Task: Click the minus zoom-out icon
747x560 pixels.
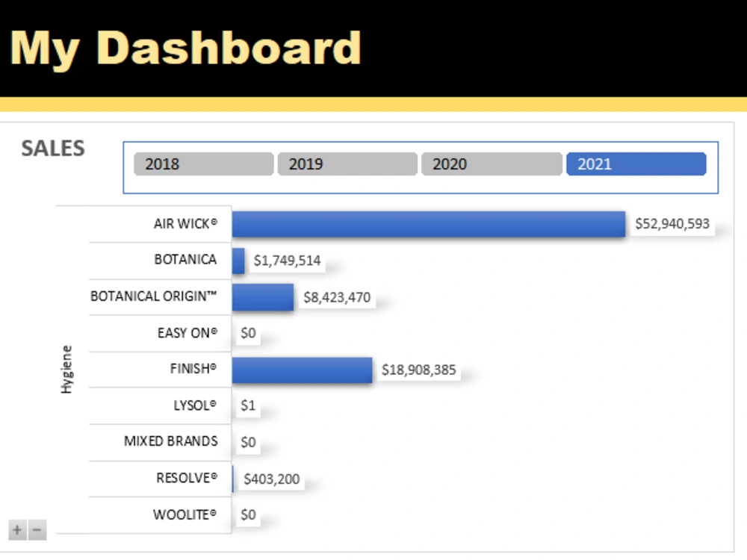Action: pyautogui.click(x=37, y=529)
